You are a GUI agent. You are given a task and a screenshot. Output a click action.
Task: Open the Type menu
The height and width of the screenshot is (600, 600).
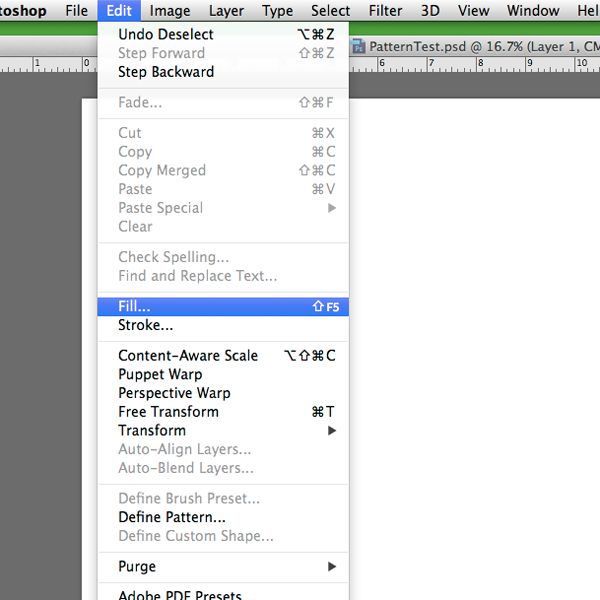pyautogui.click(x=277, y=11)
